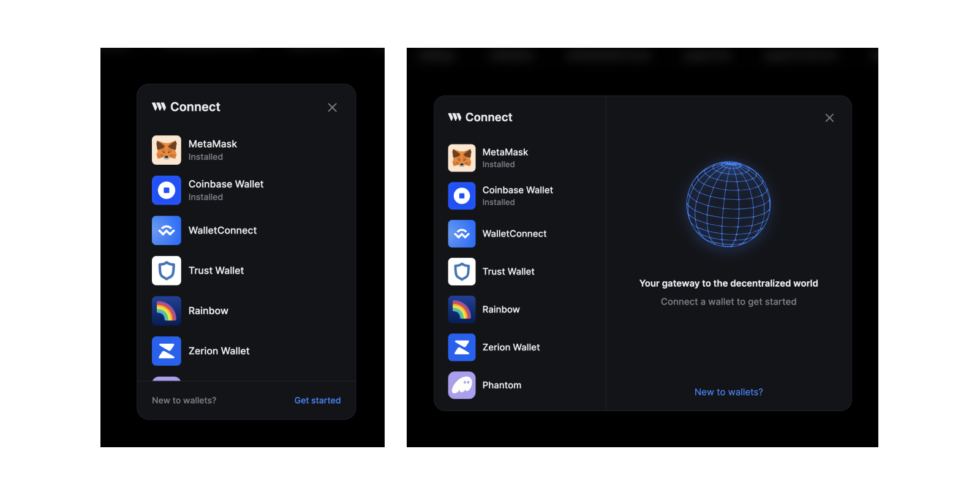980x495 pixels.
Task: Click Installed status under Coinbase Wallet in wide modal
Action: [x=499, y=202]
